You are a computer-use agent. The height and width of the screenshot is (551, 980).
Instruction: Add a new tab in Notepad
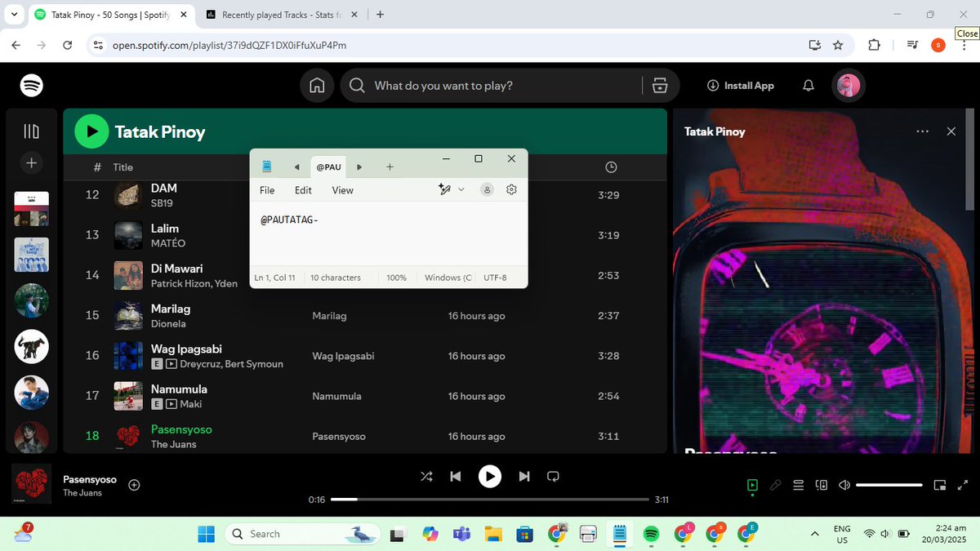point(390,167)
